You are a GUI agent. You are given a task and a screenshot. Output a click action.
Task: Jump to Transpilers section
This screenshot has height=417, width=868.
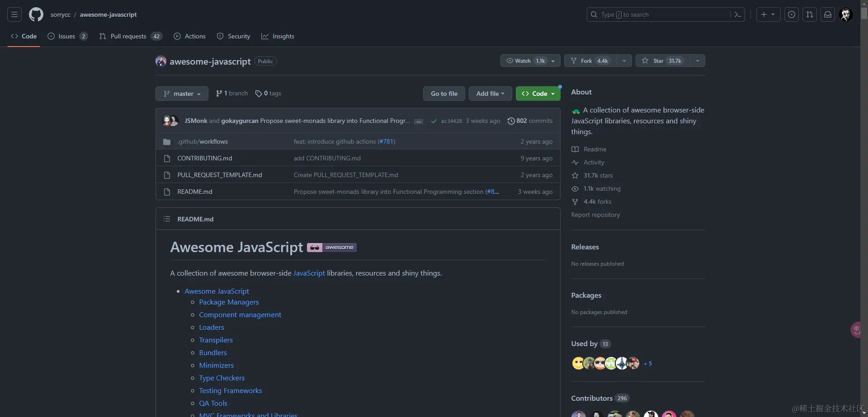(216, 340)
